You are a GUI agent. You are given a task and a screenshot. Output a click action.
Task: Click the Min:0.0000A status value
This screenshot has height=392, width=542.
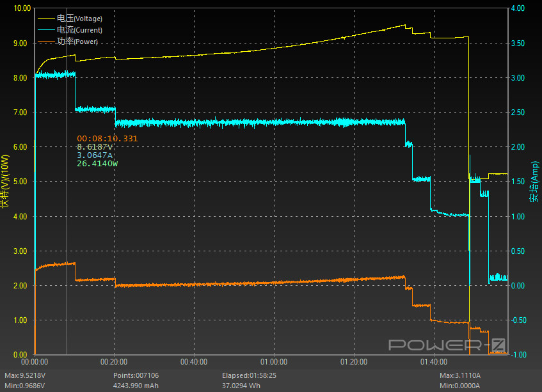(459, 386)
